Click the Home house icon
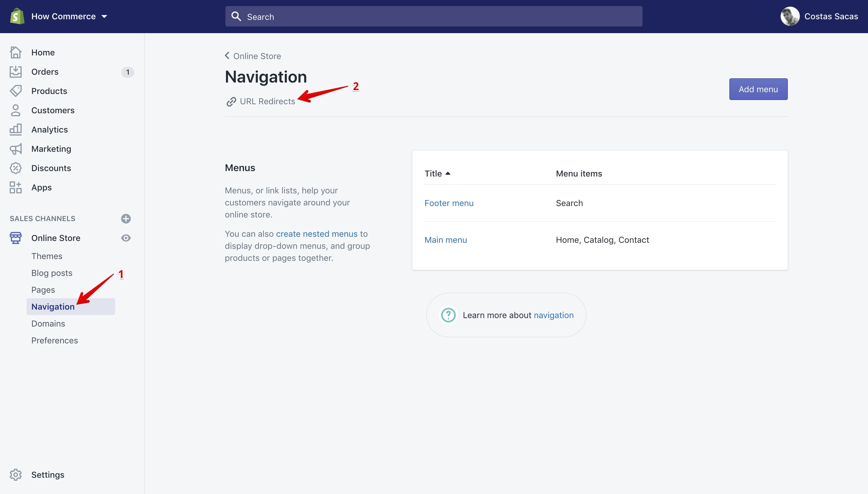The height and width of the screenshot is (494, 868). click(16, 52)
